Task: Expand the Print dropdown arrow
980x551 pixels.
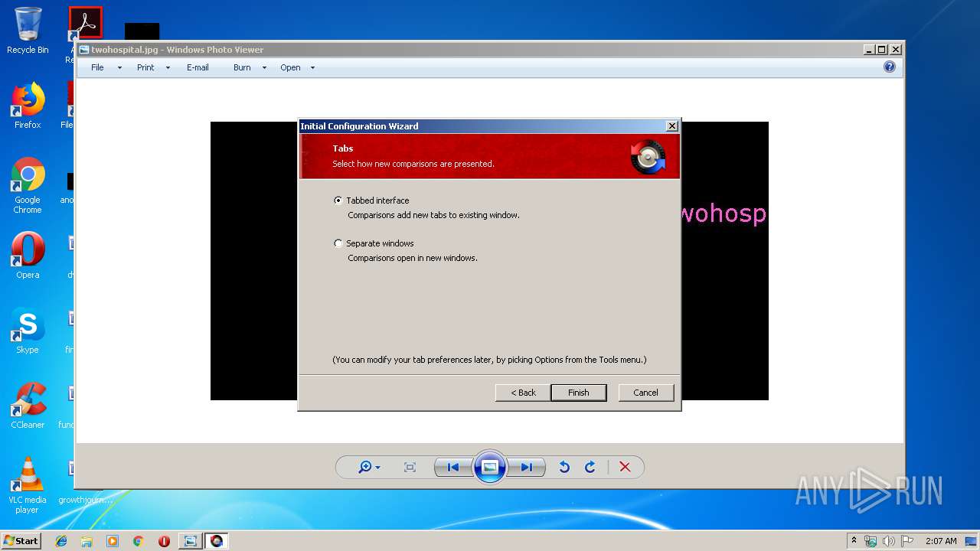Action: (x=168, y=68)
